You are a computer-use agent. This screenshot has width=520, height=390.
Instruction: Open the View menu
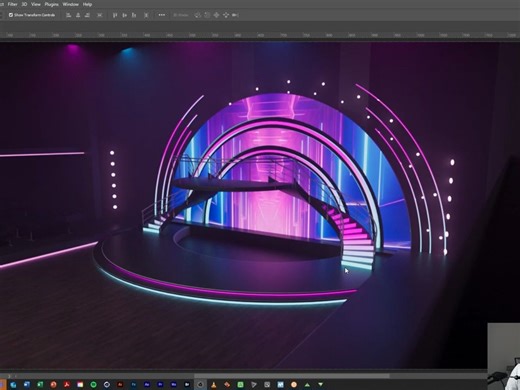tap(36, 4)
